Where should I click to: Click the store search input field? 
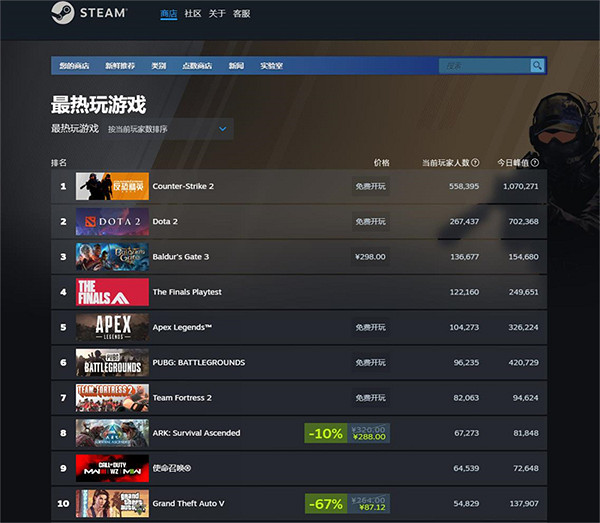coord(484,66)
